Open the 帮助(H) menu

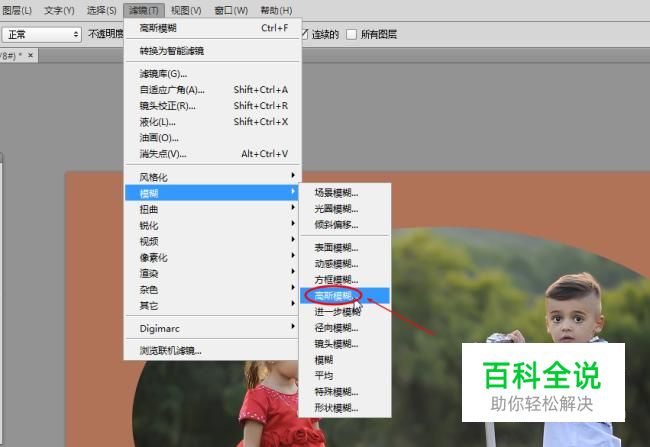276,10
